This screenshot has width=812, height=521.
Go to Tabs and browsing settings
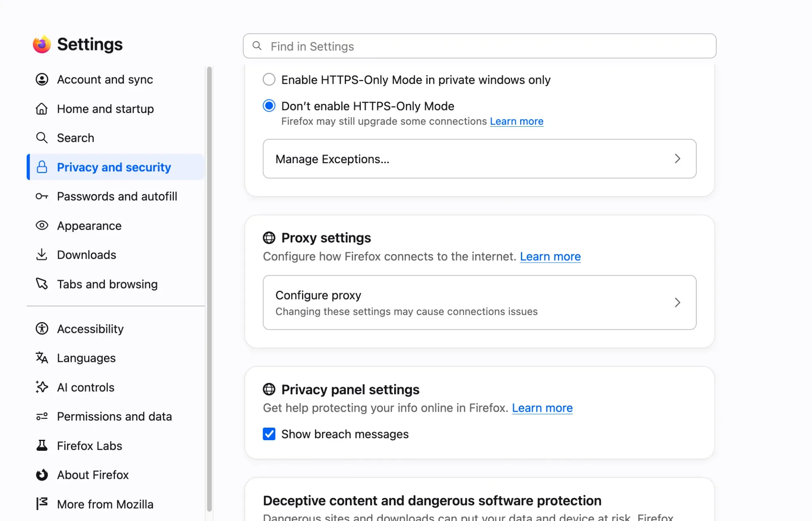tap(116, 284)
